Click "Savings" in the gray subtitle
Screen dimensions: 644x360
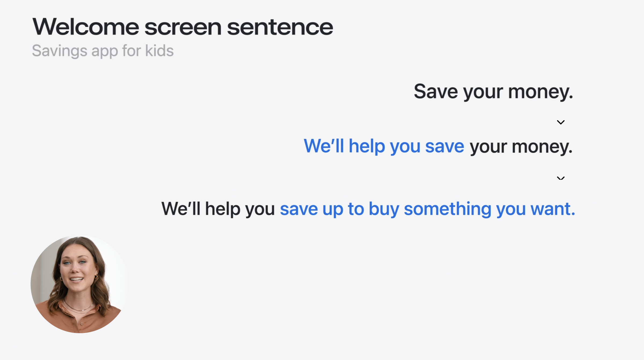(60, 51)
